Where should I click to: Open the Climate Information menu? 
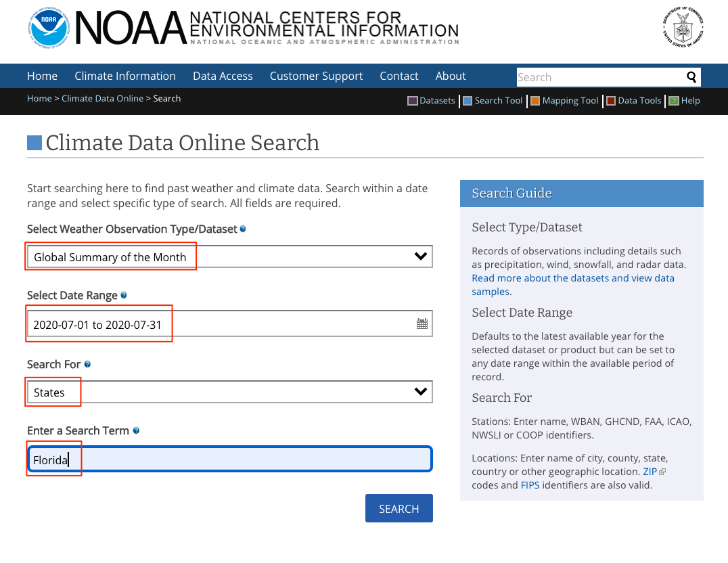click(x=125, y=76)
